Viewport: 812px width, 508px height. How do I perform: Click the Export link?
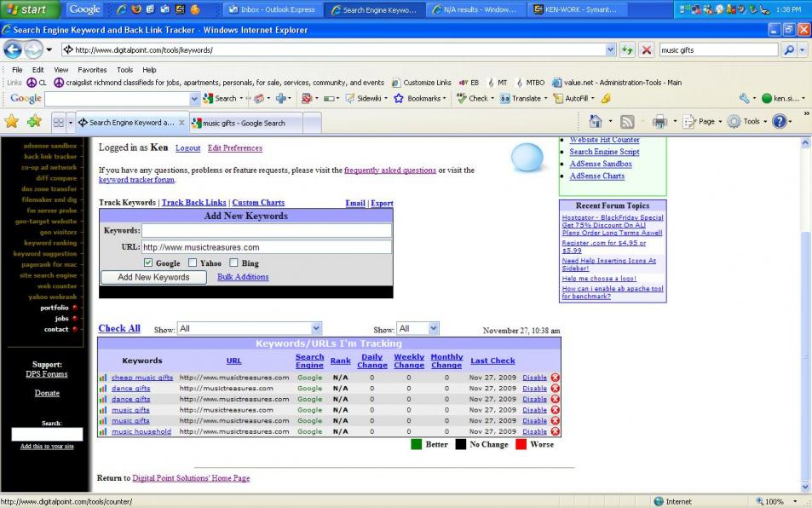click(382, 203)
